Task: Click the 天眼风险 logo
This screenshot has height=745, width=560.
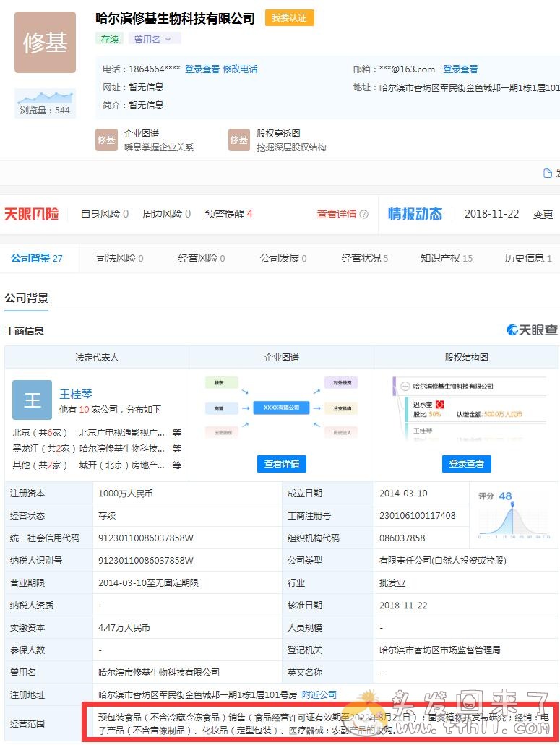Action: tap(32, 214)
